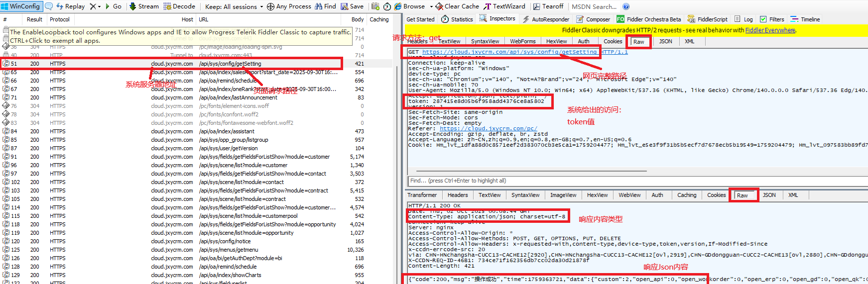Image resolution: width=868 pixels, height=284 pixels.
Task: Click the Clear Cache button
Action: [457, 6]
